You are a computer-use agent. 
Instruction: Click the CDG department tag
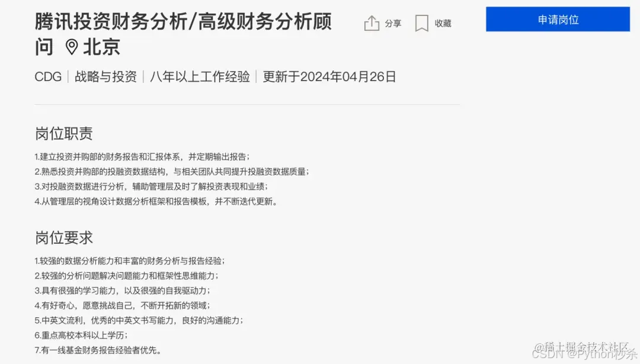48,76
